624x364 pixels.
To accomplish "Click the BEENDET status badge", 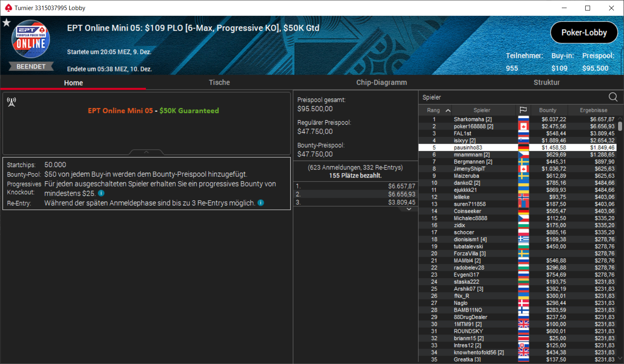I will pyautogui.click(x=31, y=67).
